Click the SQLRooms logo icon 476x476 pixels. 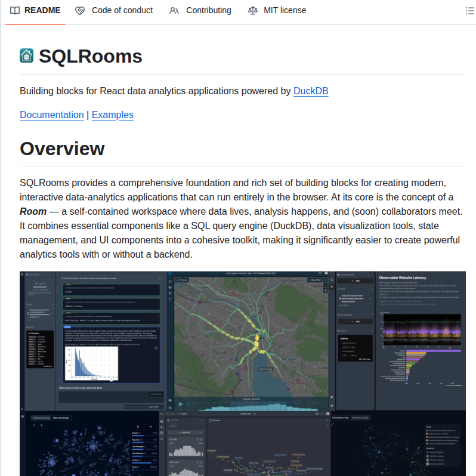pos(27,56)
